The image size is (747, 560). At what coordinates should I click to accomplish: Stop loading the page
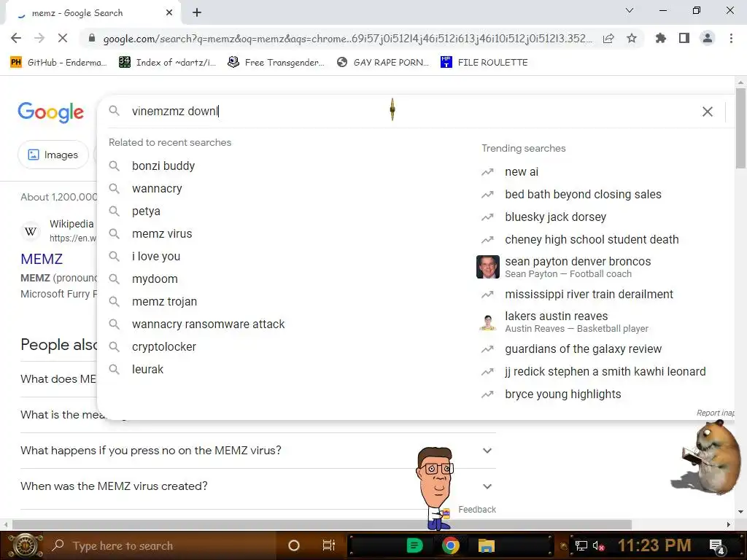tap(63, 38)
